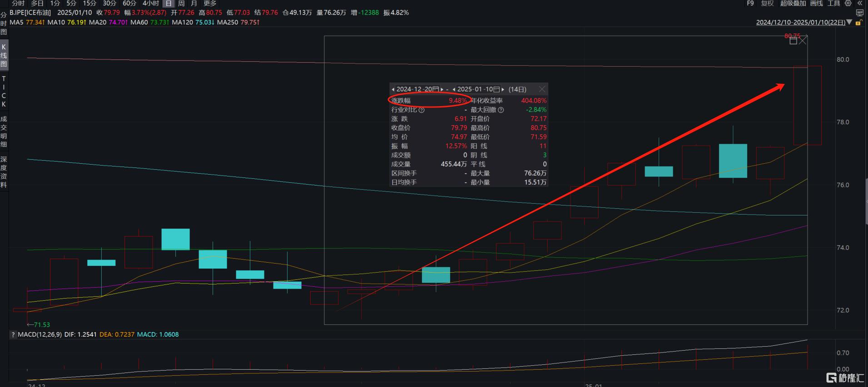Click help icon next to 行业对比
The height and width of the screenshot is (387, 868).
[x=422, y=110]
